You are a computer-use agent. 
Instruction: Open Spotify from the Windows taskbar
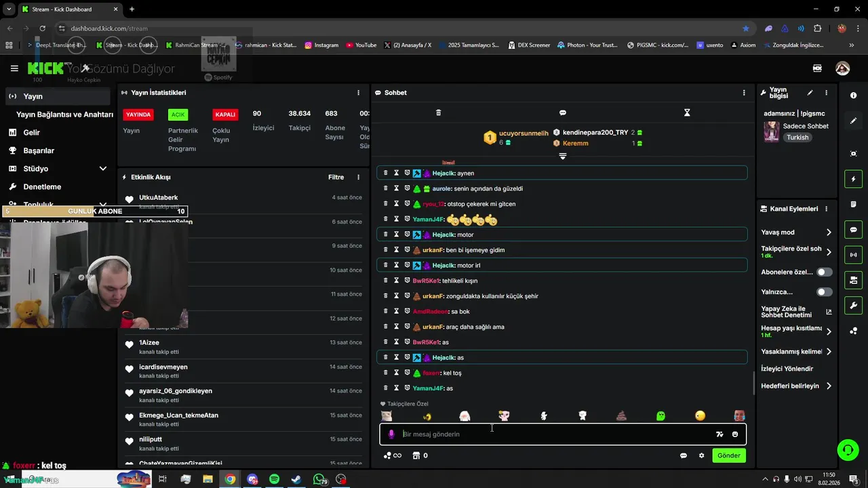coord(274,479)
